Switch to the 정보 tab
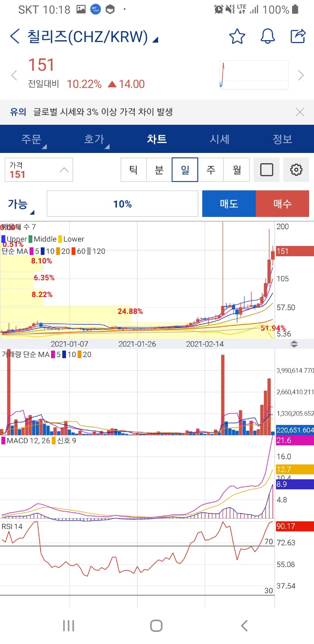 click(x=282, y=139)
